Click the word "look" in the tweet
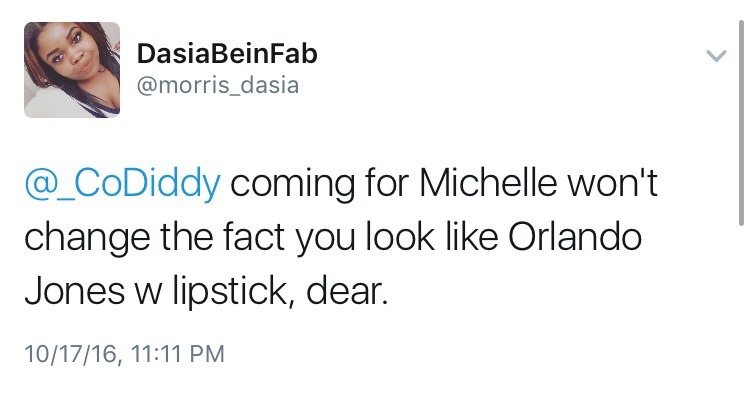The width and height of the screenshot is (750, 396). (x=400, y=237)
